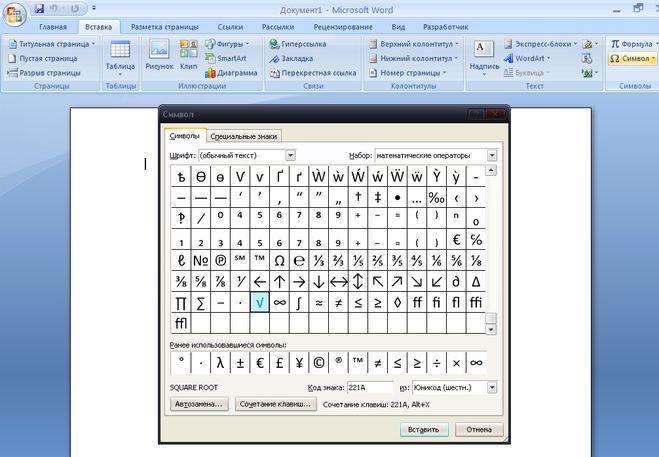The height and width of the screenshot is (457, 659).
Task: Click the Cancel (Отмена) button
Action: [x=479, y=430]
